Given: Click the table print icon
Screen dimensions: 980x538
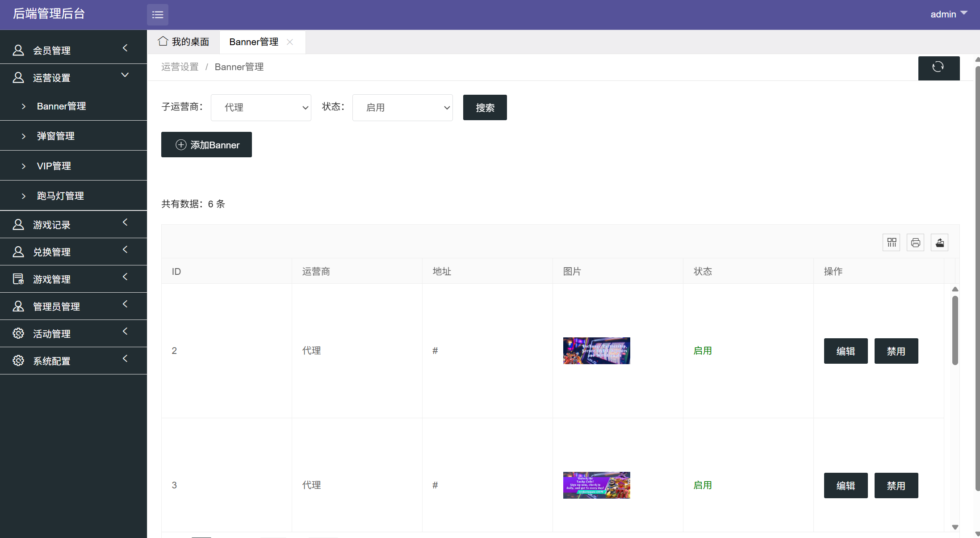Looking at the screenshot, I should click(916, 243).
